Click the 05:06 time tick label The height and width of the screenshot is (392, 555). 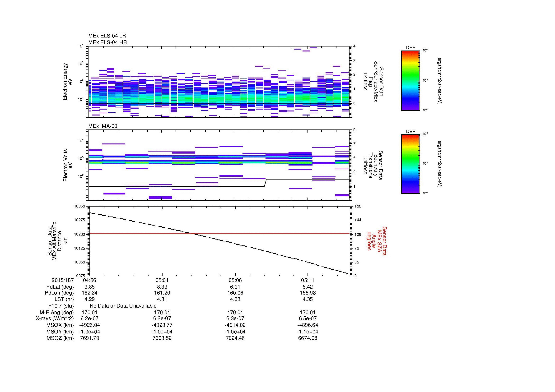(235, 280)
